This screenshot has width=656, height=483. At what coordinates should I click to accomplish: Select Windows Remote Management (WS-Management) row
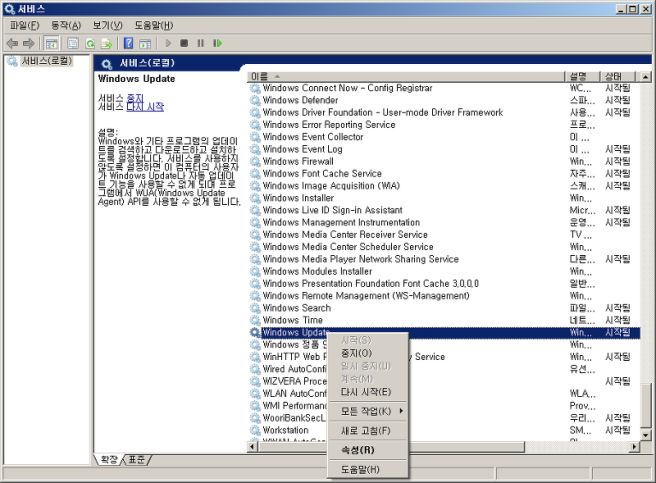pos(443,296)
